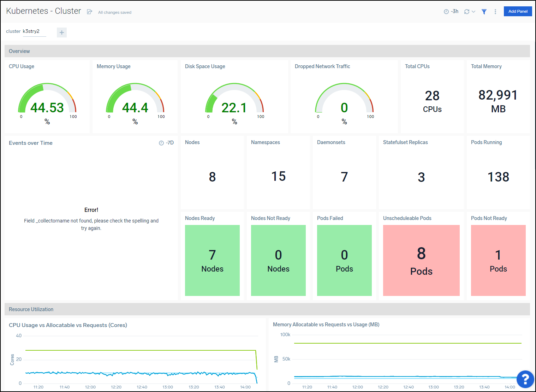536x392 pixels.
Task: Click the Namespaces count 15
Action: (278, 176)
